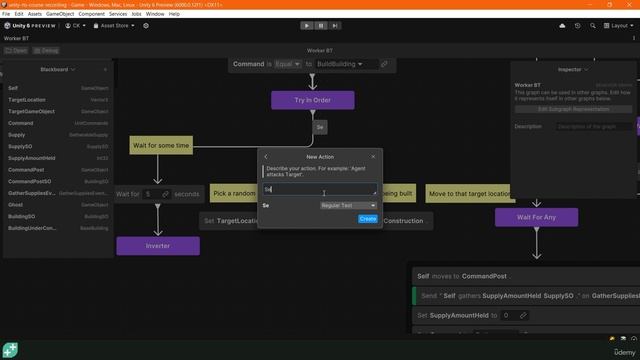640x360 pixels.
Task: Click the green plus icon at bottom-left corner
Action: click(x=10, y=350)
